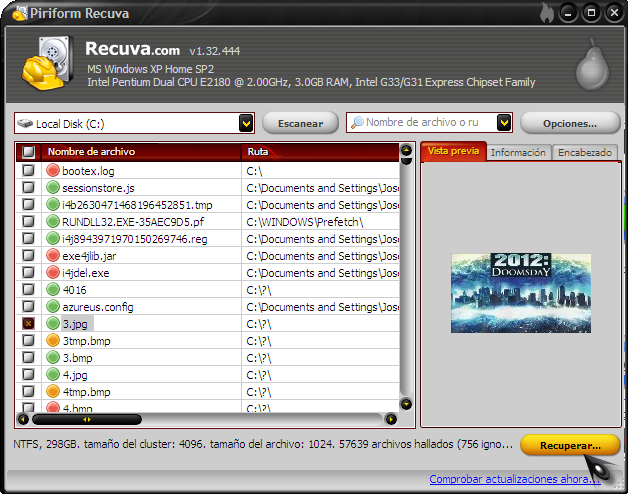Image resolution: width=628 pixels, height=494 pixels.
Task: Sort by the Ruta column header
Action: click(320, 152)
